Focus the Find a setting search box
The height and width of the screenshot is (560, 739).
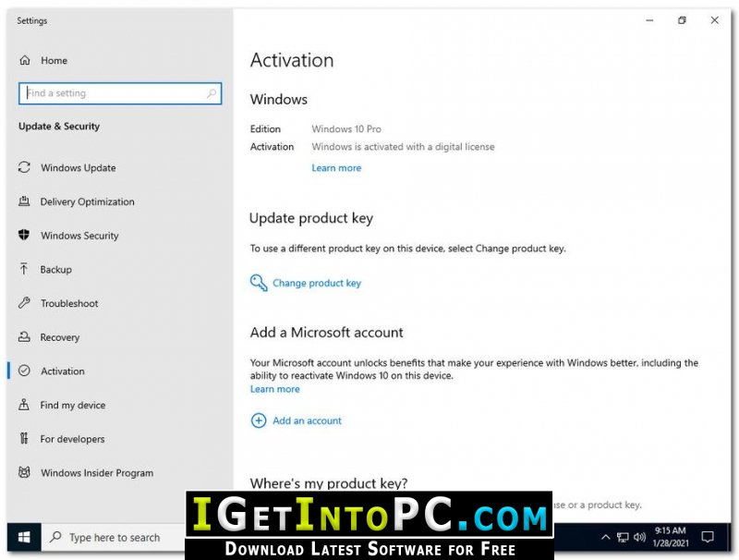120,93
